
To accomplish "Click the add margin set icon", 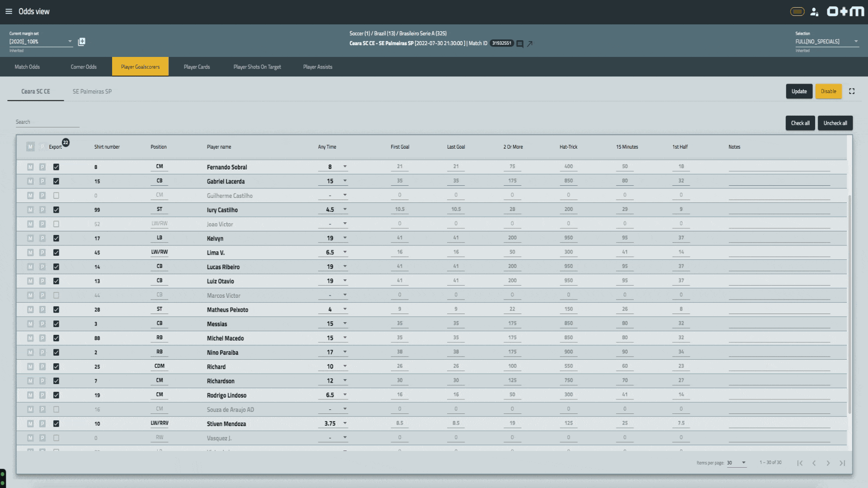I will pyautogui.click(x=81, y=42).
